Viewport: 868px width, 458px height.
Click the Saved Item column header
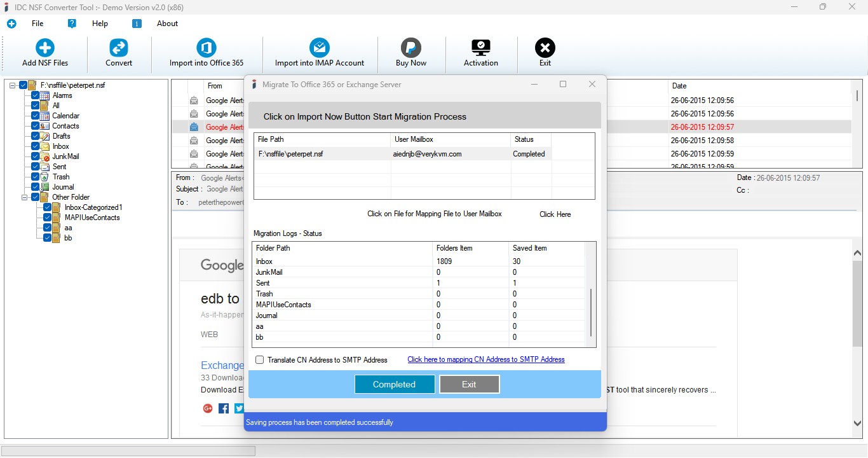547,248
